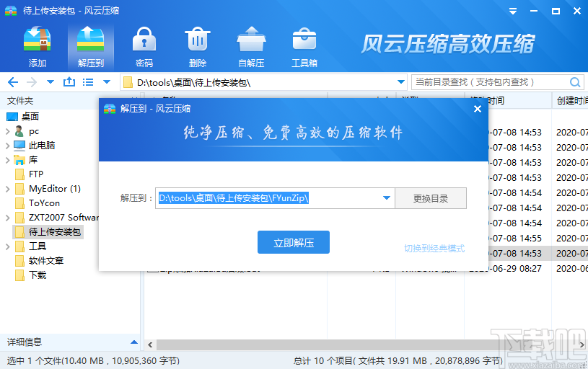Viewport: 588px width, 369px height.
Task: Click the 更换目录 button
Action: (431, 198)
